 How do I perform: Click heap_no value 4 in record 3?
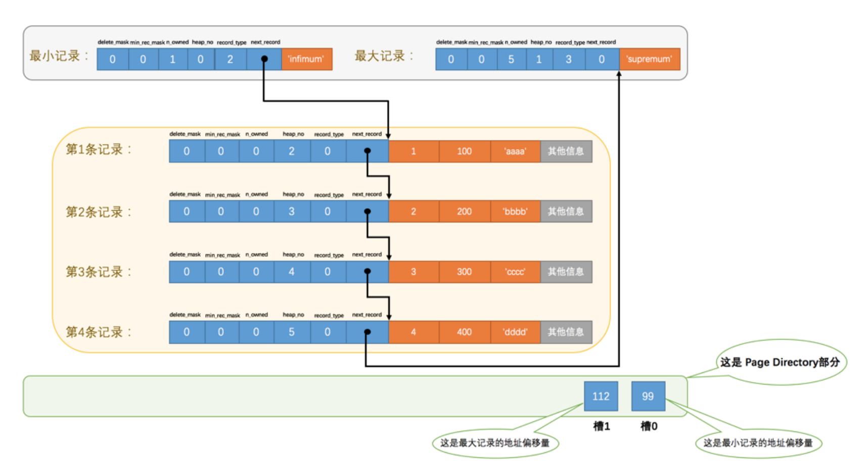tap(292, 271)
